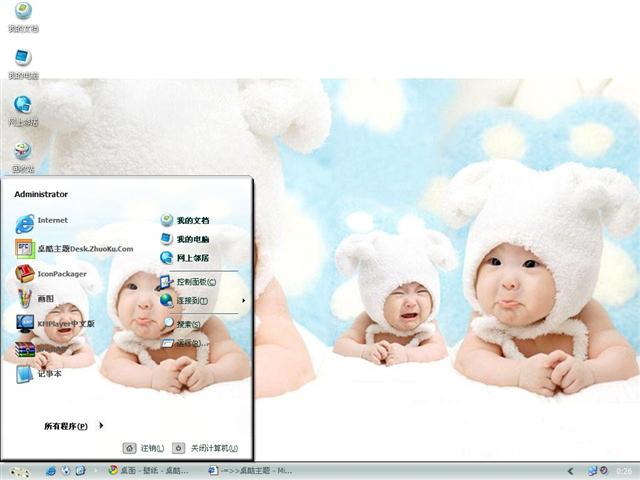
Task: Open 运行(R) Run dialog entry
Action: 184,343
